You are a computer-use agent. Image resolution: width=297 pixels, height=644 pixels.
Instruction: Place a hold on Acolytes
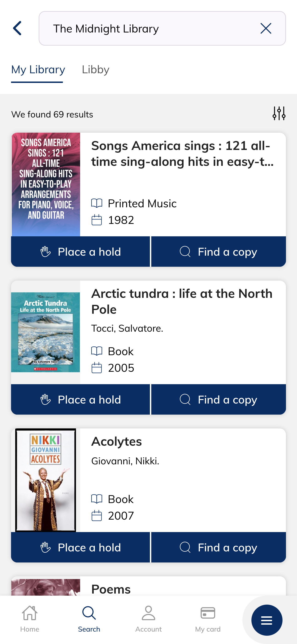[81, 547]
